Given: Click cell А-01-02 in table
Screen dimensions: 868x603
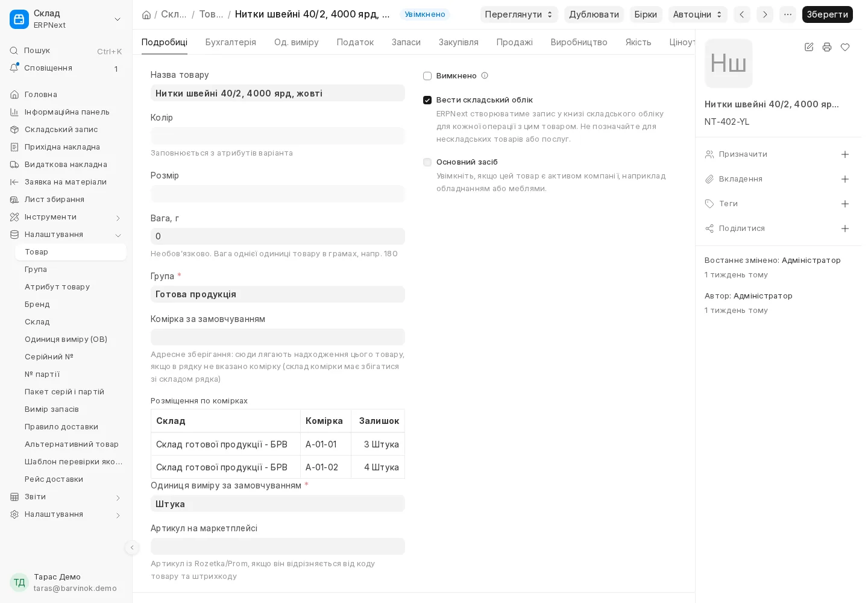Looking at the screenshot, I should (325, 467).
